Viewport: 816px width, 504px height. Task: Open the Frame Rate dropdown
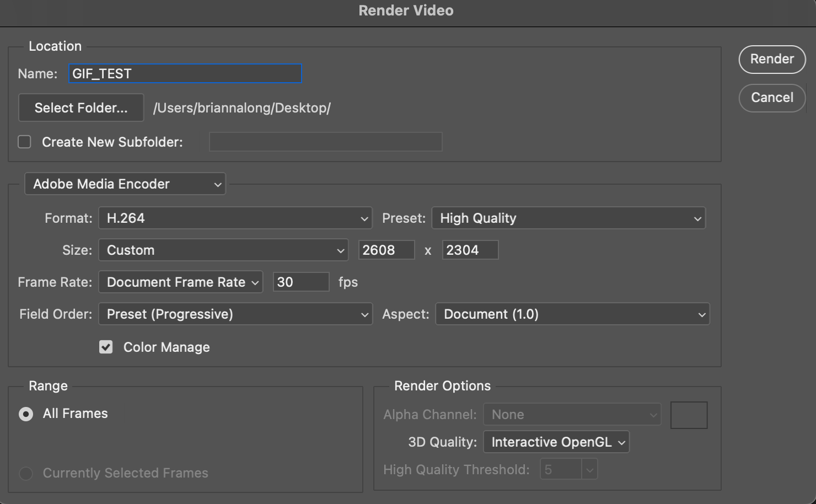[180, 282]
